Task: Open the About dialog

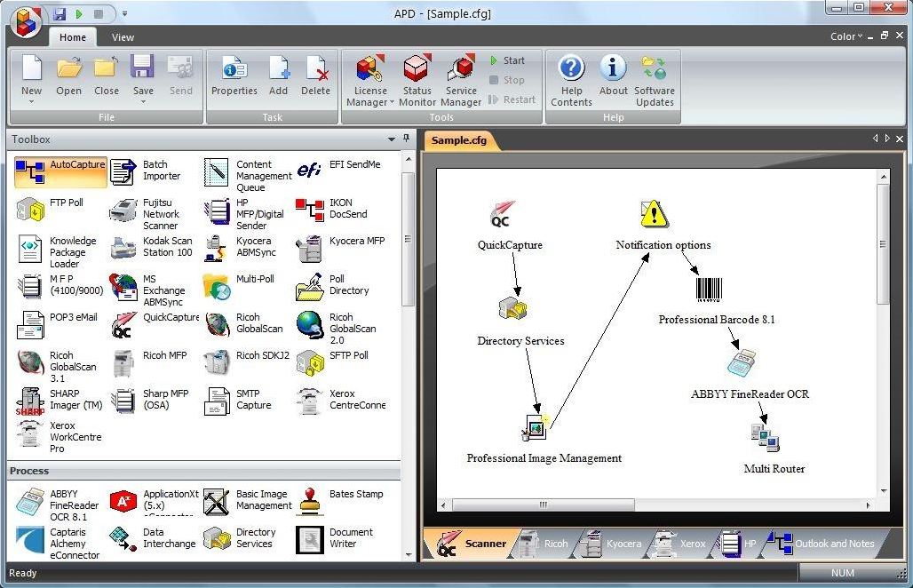Action: coord(613,75)
